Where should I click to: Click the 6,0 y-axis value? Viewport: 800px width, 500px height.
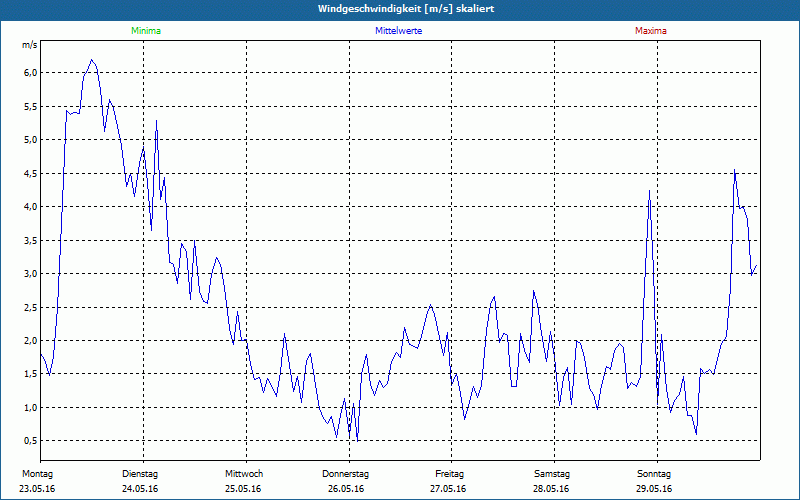pos(31,72)
